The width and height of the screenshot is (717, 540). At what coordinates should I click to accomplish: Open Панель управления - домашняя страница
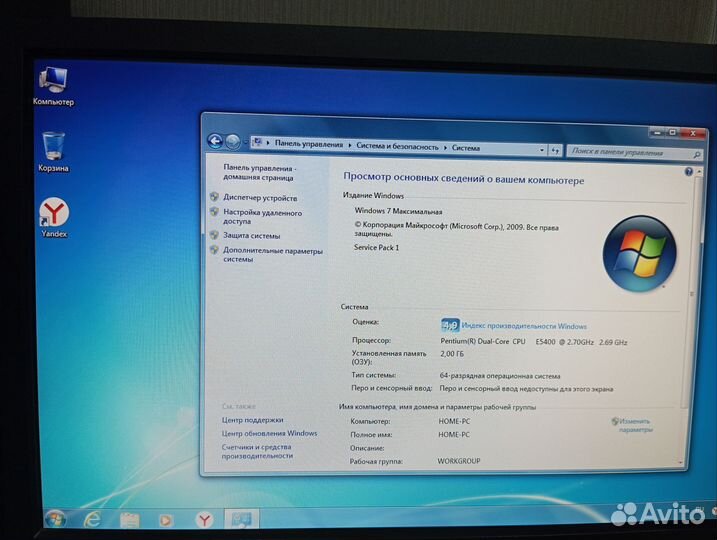[x=259, y=173]
